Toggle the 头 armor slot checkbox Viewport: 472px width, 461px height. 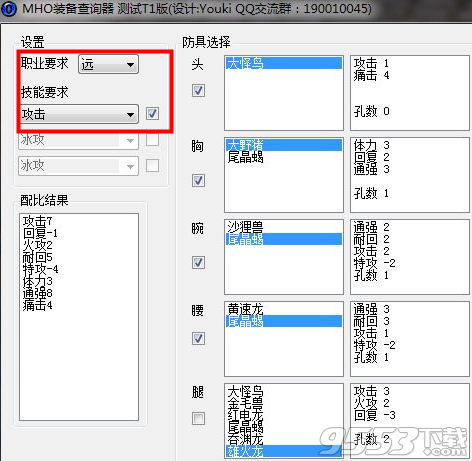point(198,90)
